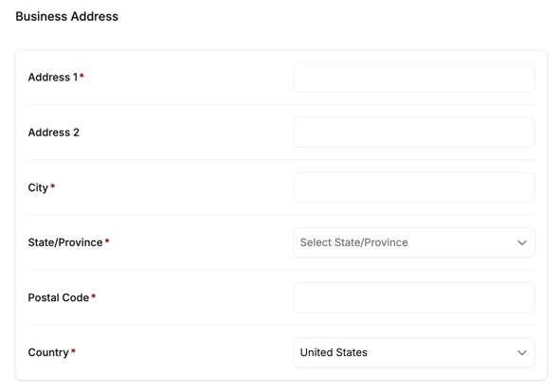
Task: Click the red asterisk beside City
Action: click(x=52, y=186)
